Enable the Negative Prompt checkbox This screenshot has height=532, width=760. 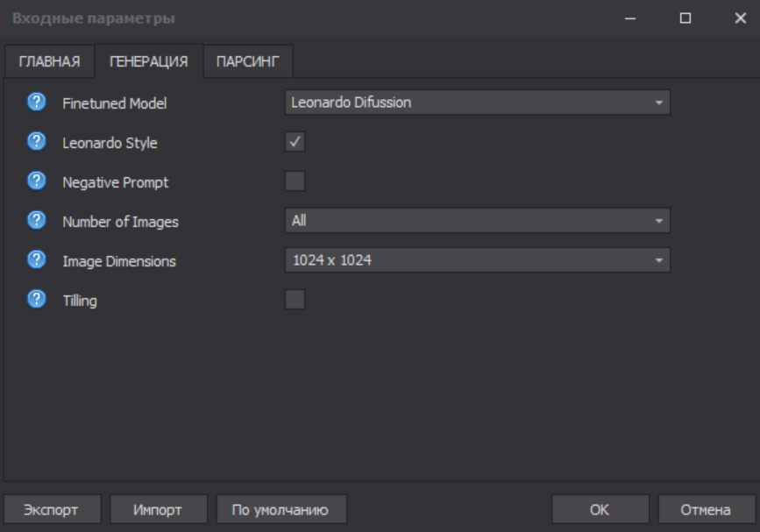pos(295,181)
